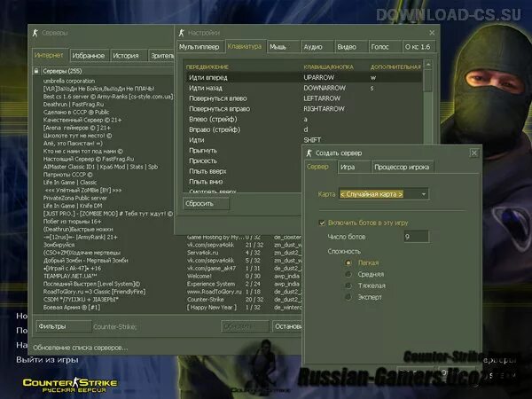Open the Мультиплеер tab in Настройки
Image resolution: width=532 pixels, height=399 pixels.
[x=199, y=47]
